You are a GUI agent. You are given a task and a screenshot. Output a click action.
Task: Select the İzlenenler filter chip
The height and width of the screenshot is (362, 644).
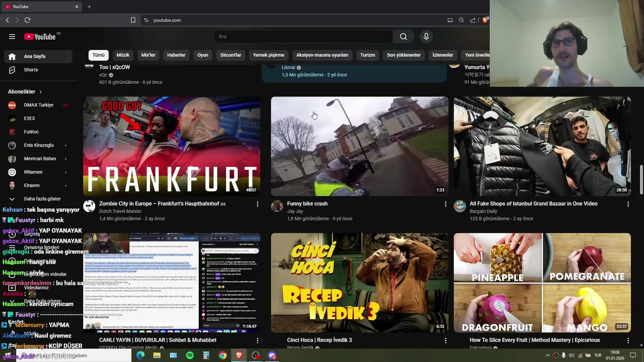443,55
